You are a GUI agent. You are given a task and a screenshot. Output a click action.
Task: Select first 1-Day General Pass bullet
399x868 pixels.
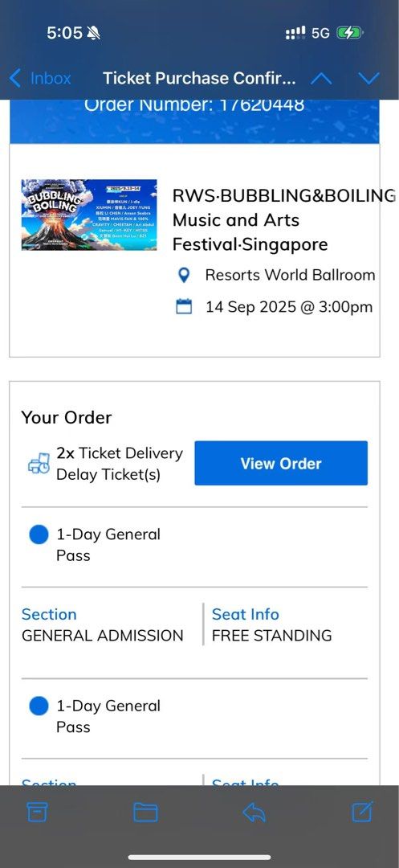(39, 534)
